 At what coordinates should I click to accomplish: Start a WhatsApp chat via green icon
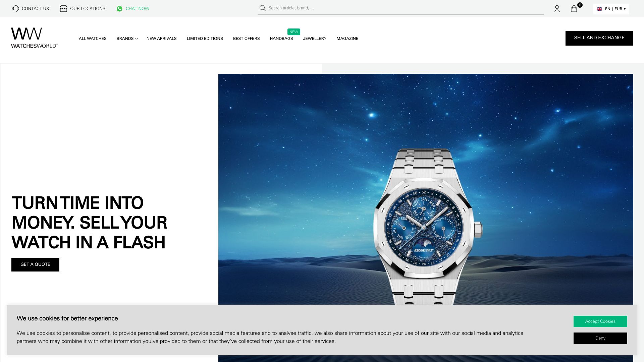[x=119, y=9]
